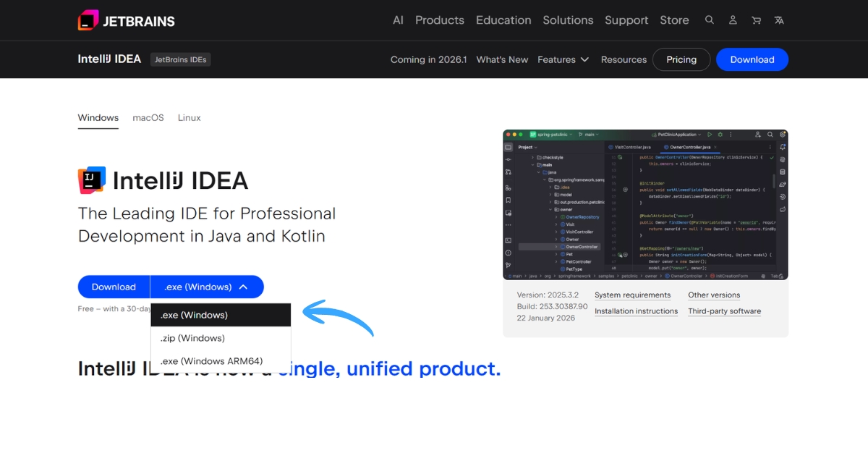Viewport: 868px width, 456px height.
Task: Go to the Store menu item
Action: [674, 20]
